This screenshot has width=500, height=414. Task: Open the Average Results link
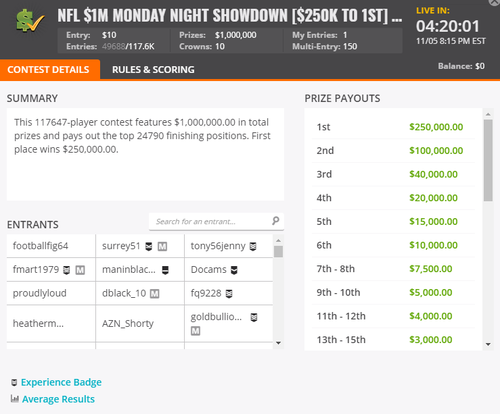[58, 399]
